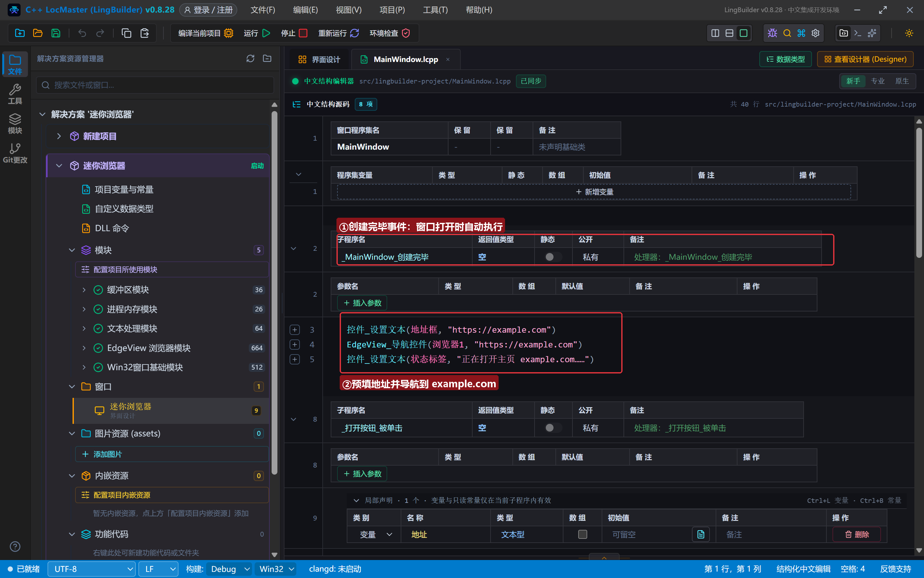
Task: Click the 删除 button for 地址 variable
Action: point(857,534)
